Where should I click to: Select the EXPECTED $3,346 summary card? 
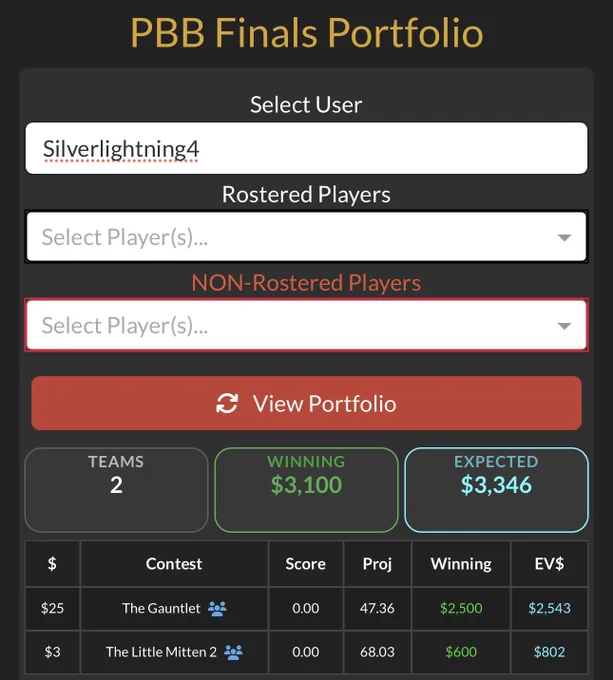click(496, 490)
